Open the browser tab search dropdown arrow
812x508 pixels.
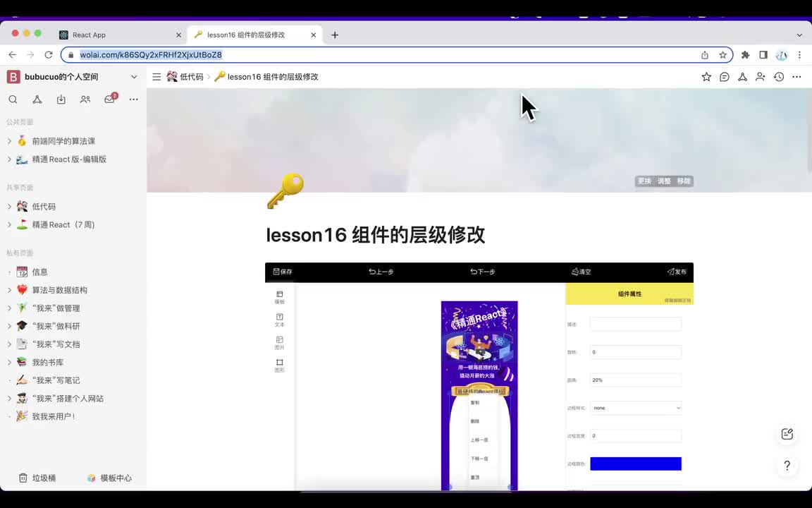799,35
